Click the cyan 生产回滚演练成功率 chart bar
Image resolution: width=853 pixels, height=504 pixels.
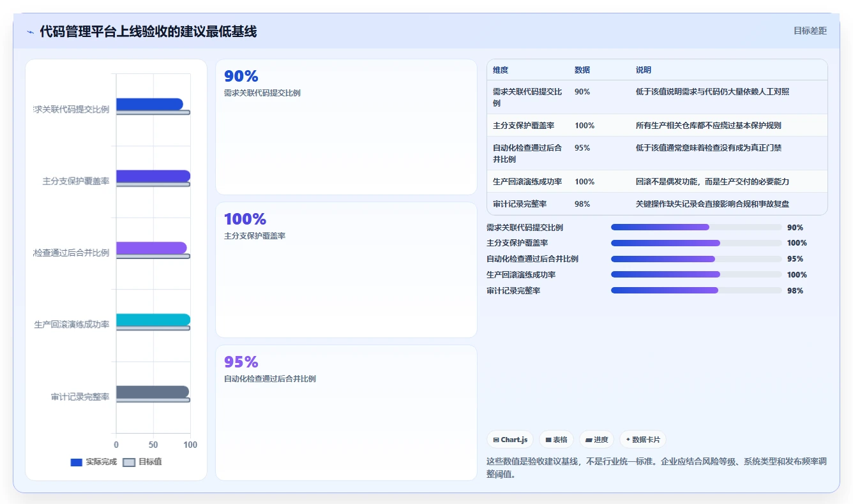pos(153,320)
